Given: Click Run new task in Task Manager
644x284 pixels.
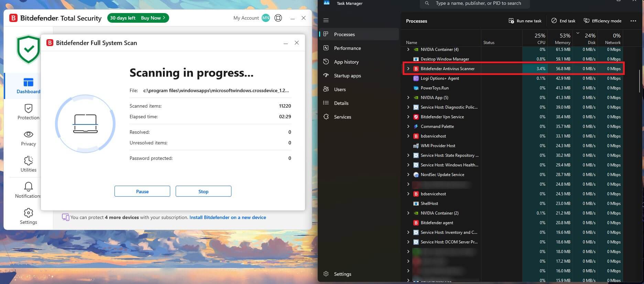Looking at the screenshot, I should click(525, 21).
